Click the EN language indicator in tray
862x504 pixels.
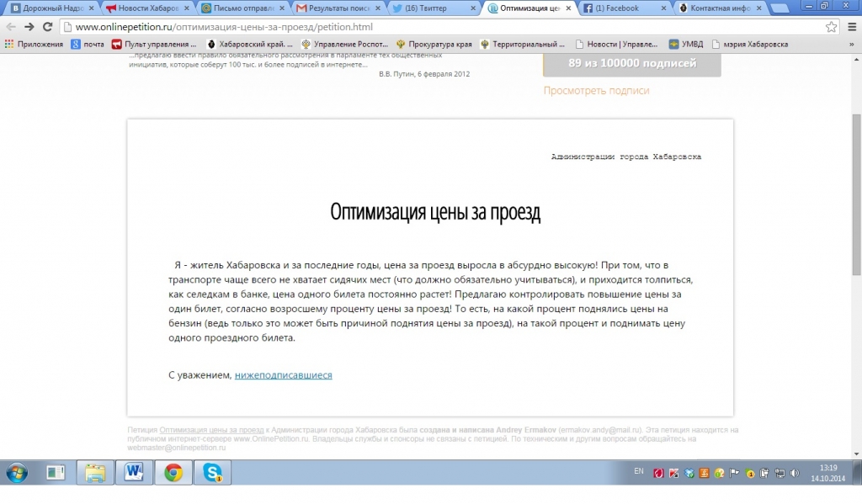tap(638, 471)
